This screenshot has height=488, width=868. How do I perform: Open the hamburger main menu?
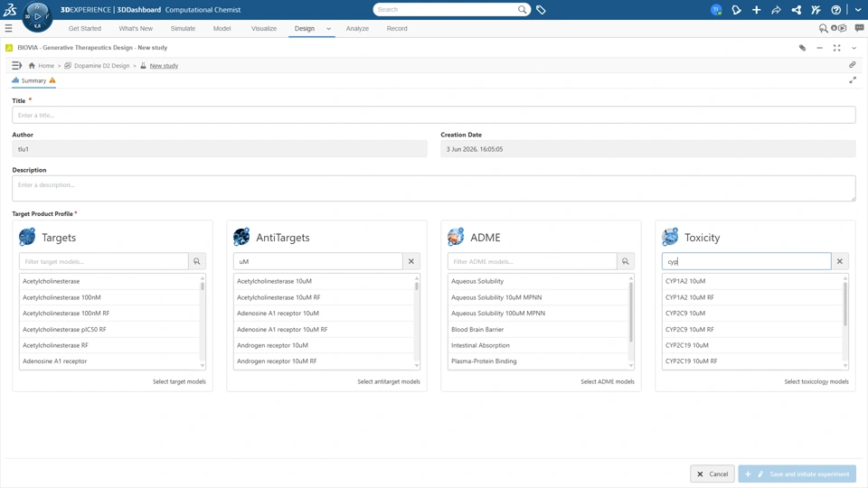click(x=8, y=28)
